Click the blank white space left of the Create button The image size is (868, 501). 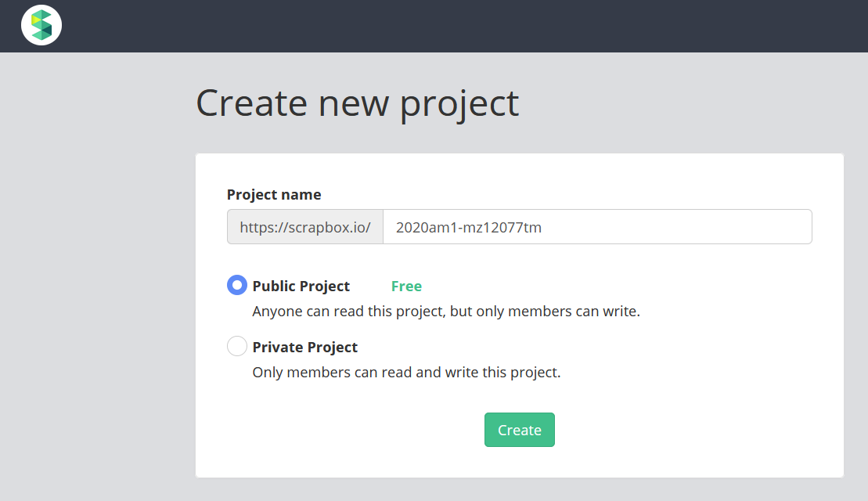pos(352,430)
